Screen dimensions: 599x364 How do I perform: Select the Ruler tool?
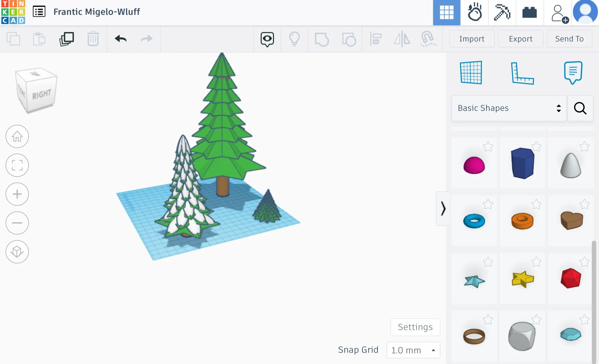pos(522,73)
